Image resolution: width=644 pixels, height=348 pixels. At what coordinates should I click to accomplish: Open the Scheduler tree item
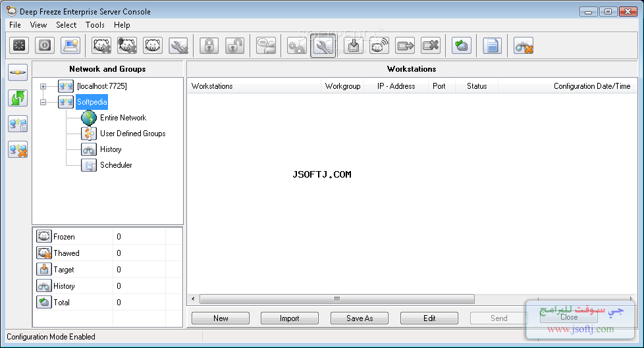(x=116, y=165)
